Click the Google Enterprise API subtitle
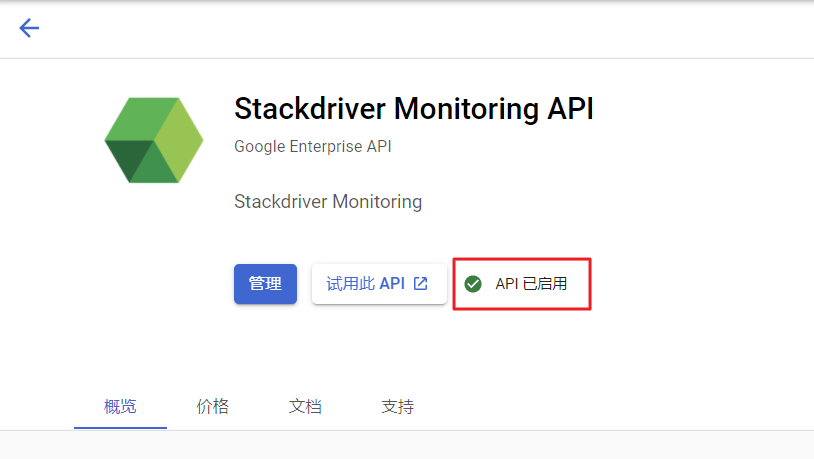 click(x=312, y=147)
